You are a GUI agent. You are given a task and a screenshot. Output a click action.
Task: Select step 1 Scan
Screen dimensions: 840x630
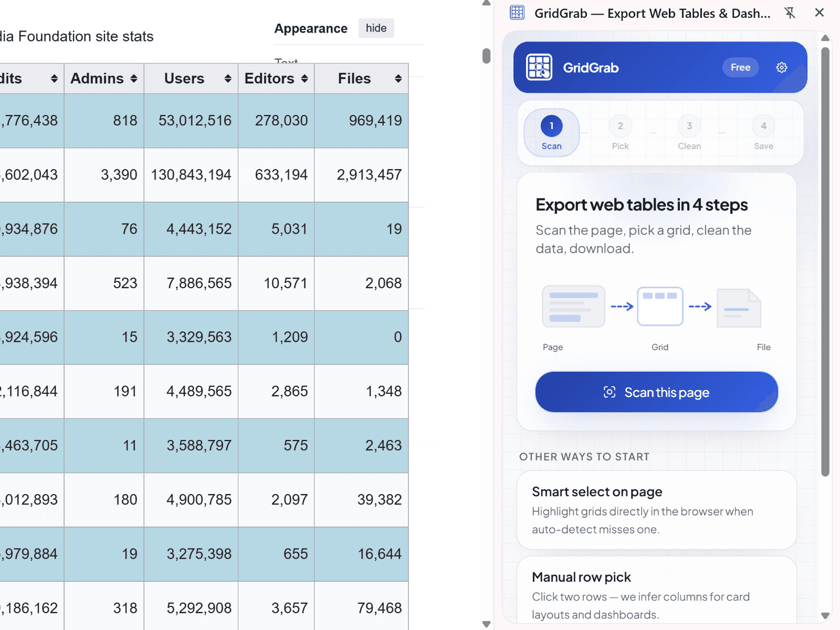pos(551,133)
